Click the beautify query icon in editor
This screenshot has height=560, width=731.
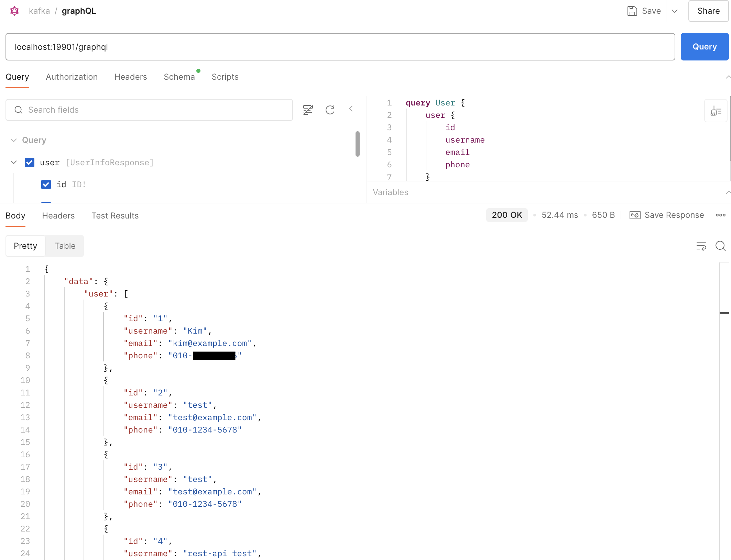tap(716, 111)
